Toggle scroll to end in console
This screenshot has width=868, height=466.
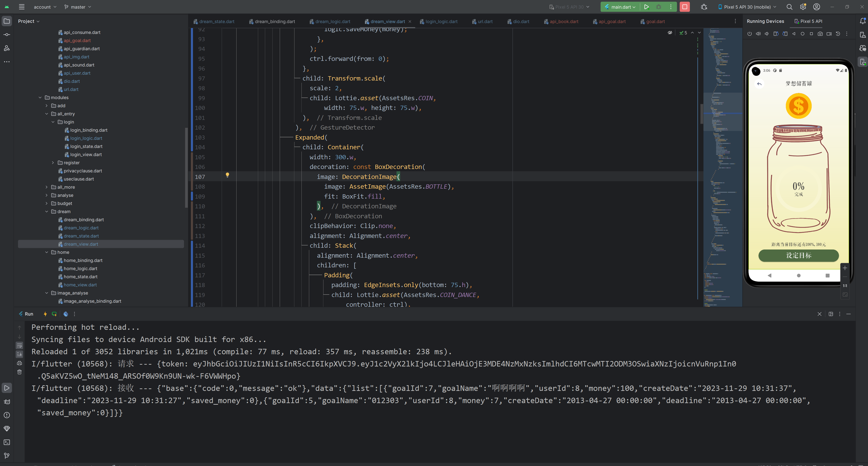coord(19,354)
